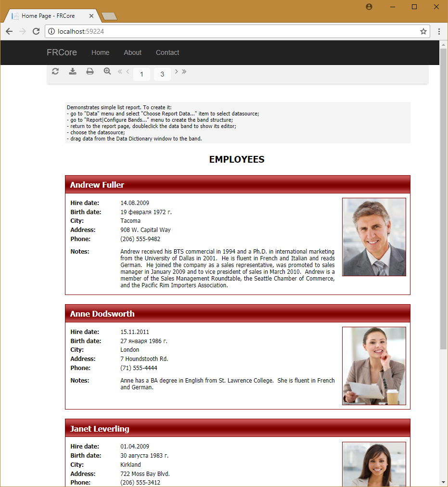Click birth date 27 января 1986 г.
This screenshot has height=487, width=448.
coord(144,341)
